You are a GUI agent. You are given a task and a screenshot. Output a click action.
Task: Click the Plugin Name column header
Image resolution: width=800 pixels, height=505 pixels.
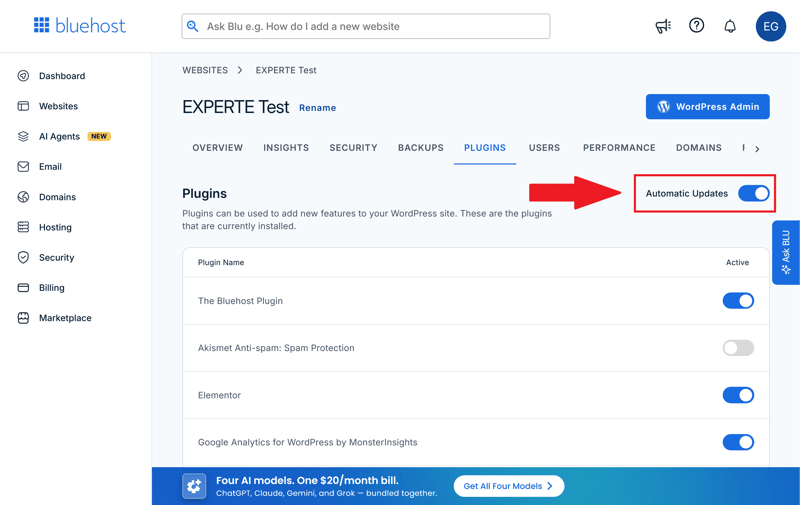(221, 262)
